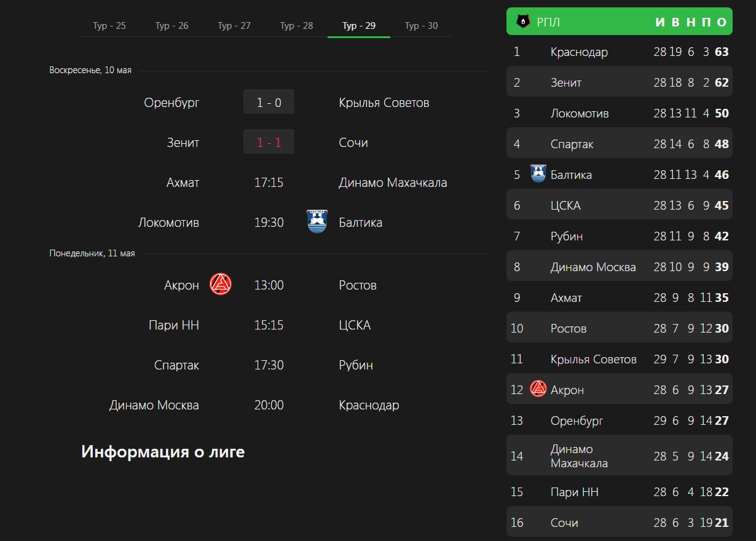Click Baltika crest in the Lokomotiv match
This screenshot has width=756, height=541.
317,222
